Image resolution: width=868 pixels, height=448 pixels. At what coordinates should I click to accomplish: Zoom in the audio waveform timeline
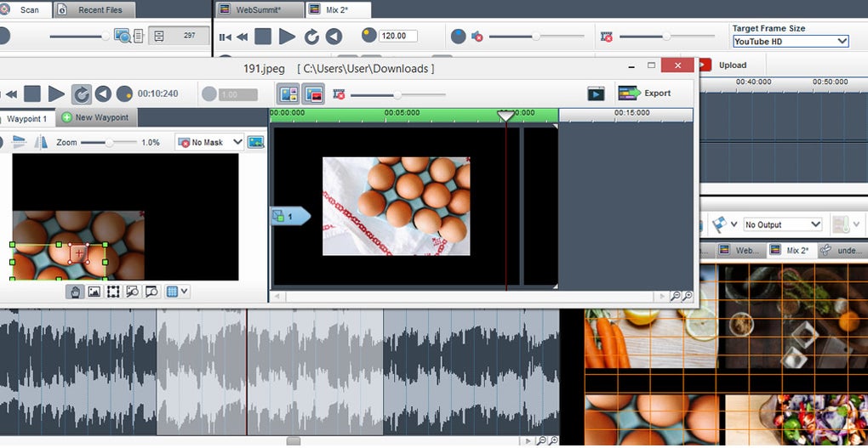[552, 441]
